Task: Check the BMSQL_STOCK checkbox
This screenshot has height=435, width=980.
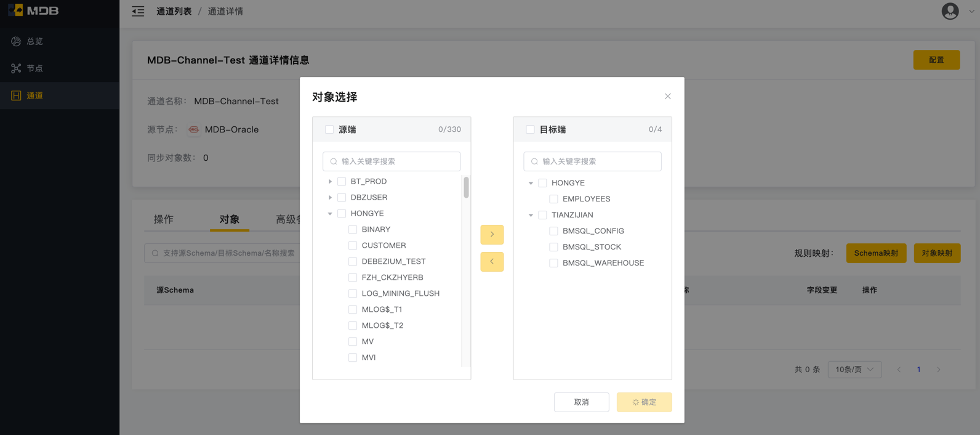Action: [x=553, y=247]
